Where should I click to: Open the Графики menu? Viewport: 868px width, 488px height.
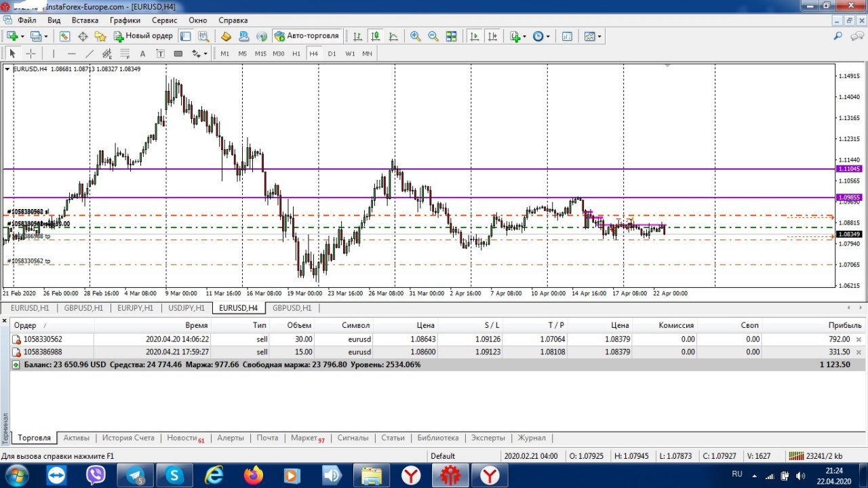125,20
